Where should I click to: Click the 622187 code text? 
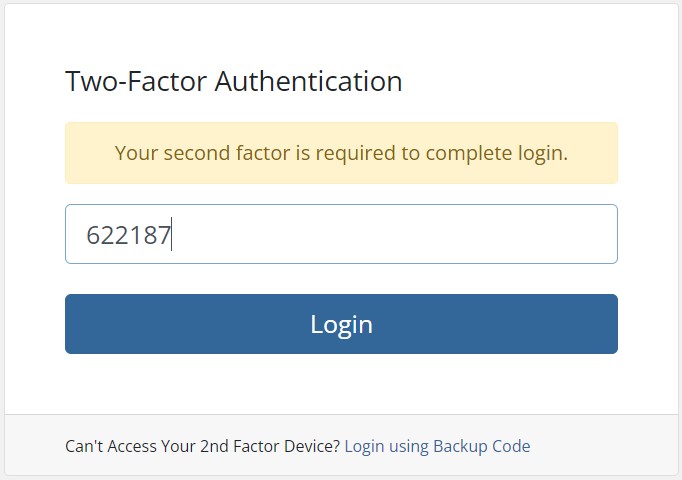[x=128, y=235]
